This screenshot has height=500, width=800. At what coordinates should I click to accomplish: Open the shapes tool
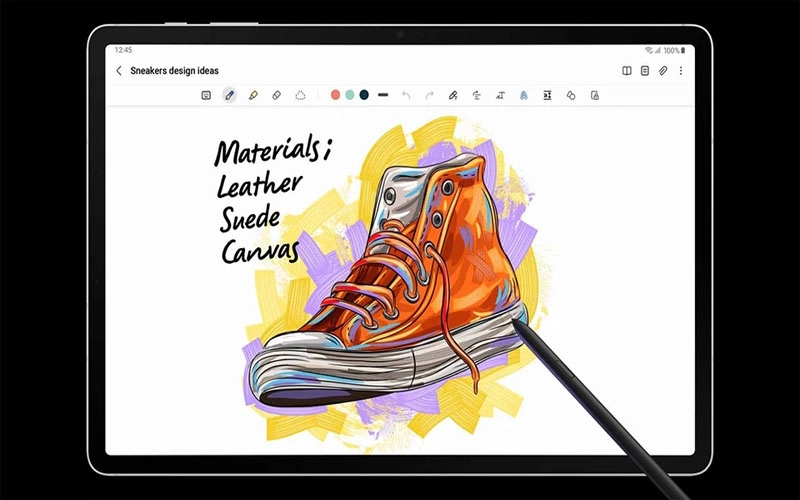pos(571,95)
